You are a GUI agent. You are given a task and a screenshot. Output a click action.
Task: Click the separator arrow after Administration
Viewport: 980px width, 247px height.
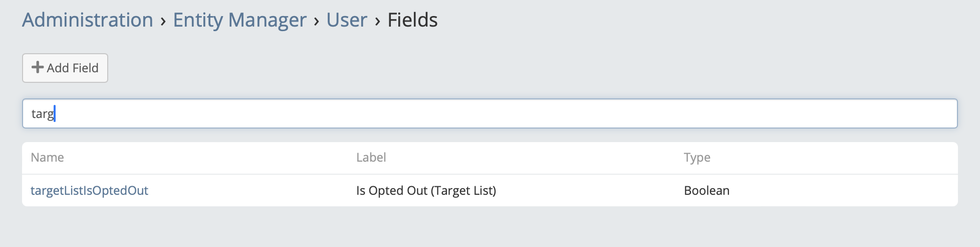click(163, 21)
